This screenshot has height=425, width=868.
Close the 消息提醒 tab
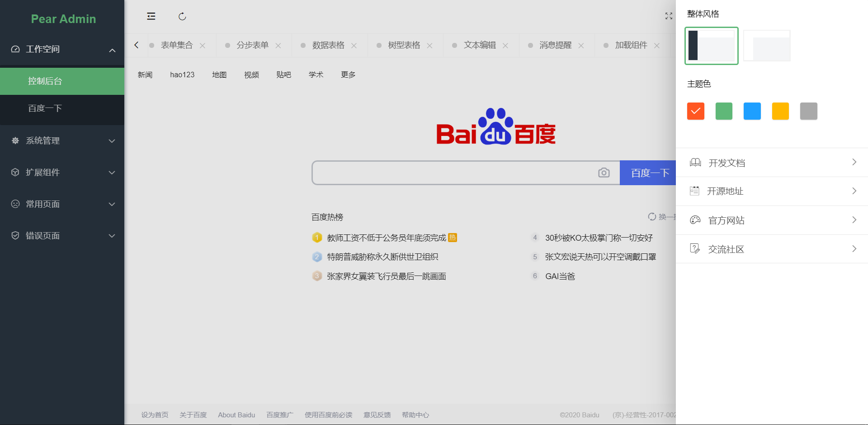[x=581, y=46]
